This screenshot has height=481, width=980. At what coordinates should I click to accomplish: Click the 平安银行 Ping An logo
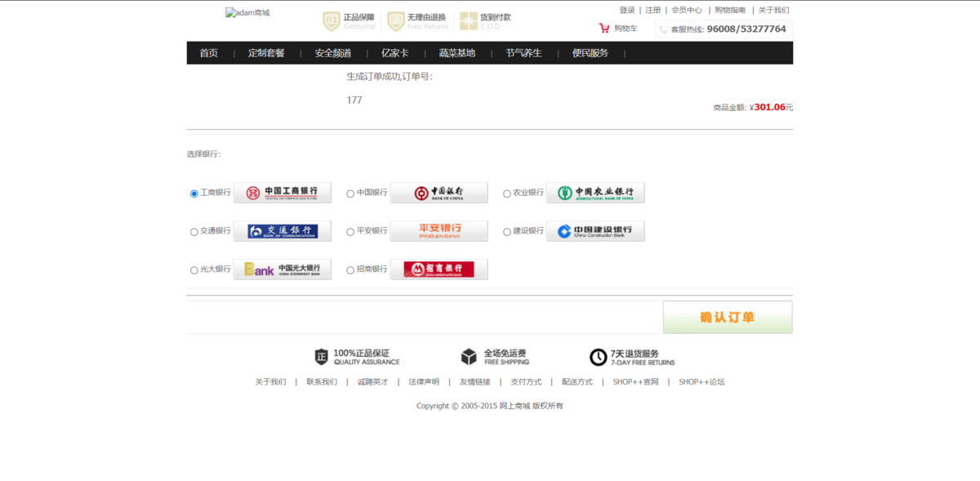click(439, 231)
